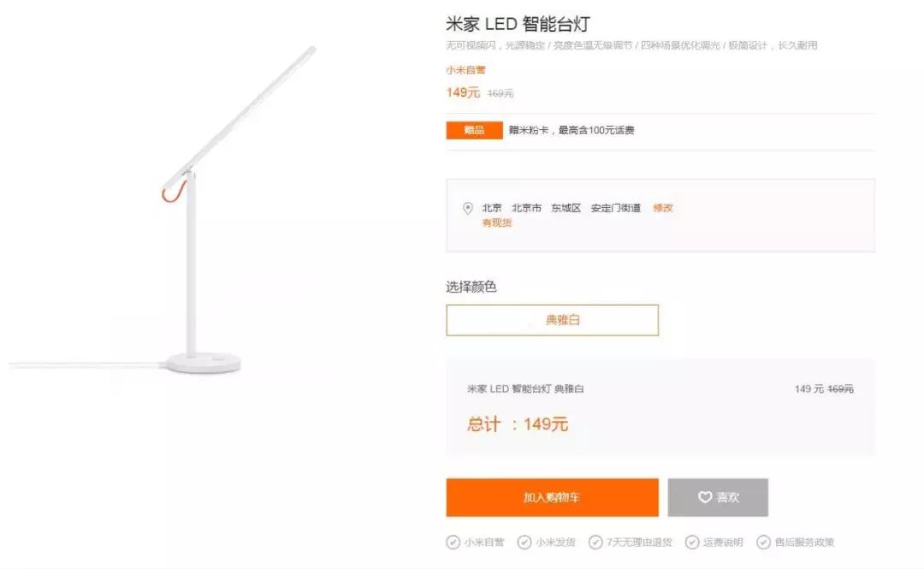
Task: Click the 北京市 city link
Action: tap(525, 207)
